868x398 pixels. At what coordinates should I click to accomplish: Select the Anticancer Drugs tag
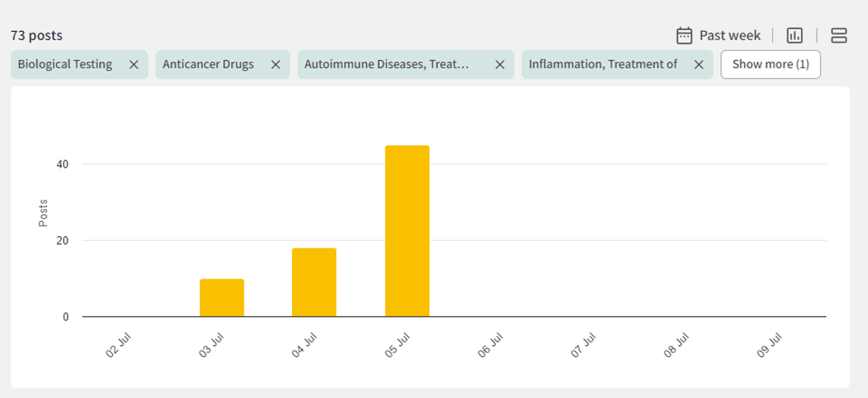[208, 65]
